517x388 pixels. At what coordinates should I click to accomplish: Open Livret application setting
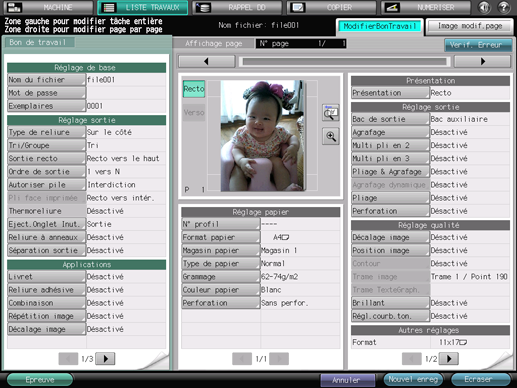click(46, 277)
